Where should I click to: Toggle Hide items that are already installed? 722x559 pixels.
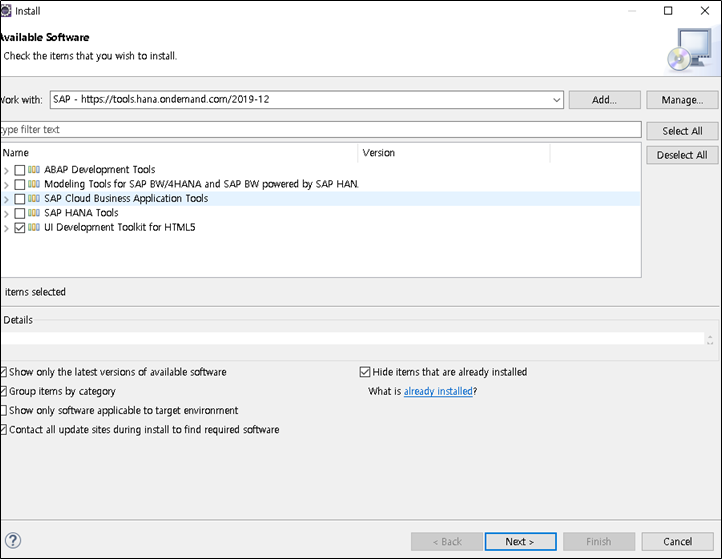(365, 372)
